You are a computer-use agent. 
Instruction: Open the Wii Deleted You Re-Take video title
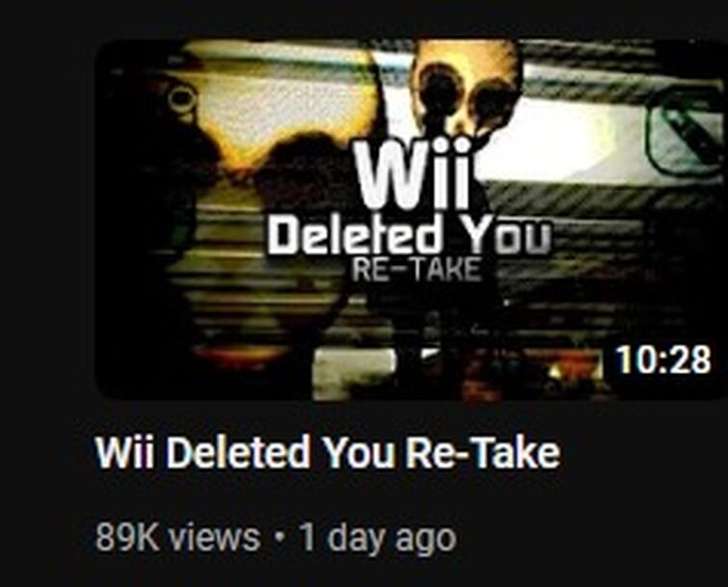(x=327, y=452)
